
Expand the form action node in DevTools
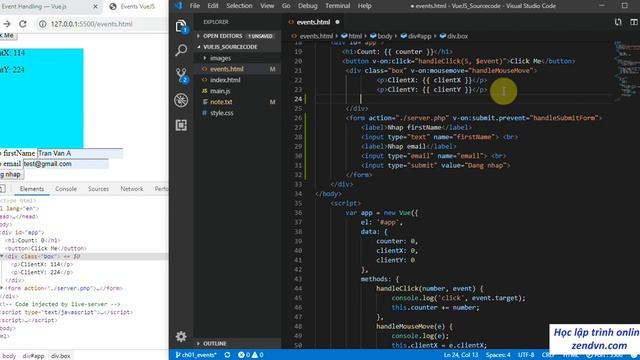coord(2,288)
